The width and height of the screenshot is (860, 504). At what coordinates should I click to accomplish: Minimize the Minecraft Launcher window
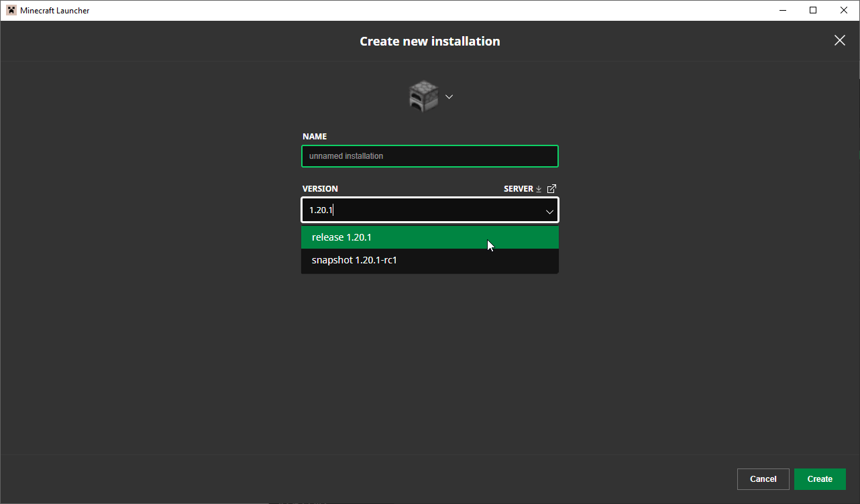[x=782, y=10]
